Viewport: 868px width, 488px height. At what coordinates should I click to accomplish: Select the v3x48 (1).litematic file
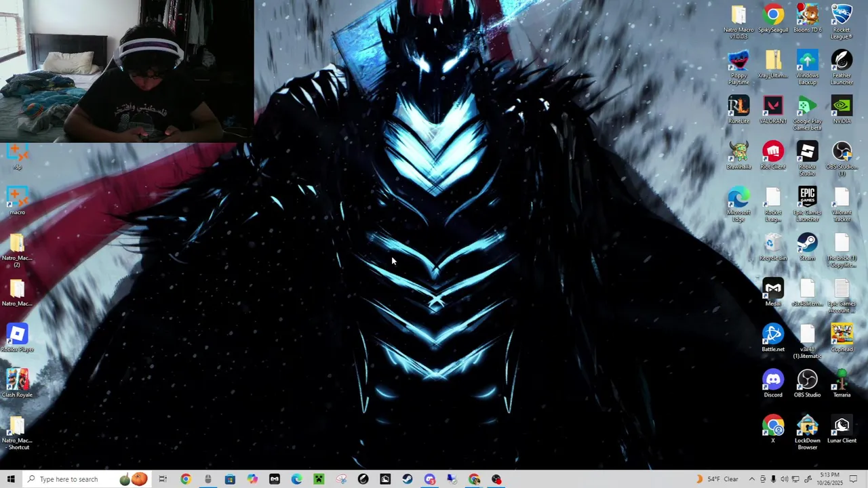click(x=807, y=341)
